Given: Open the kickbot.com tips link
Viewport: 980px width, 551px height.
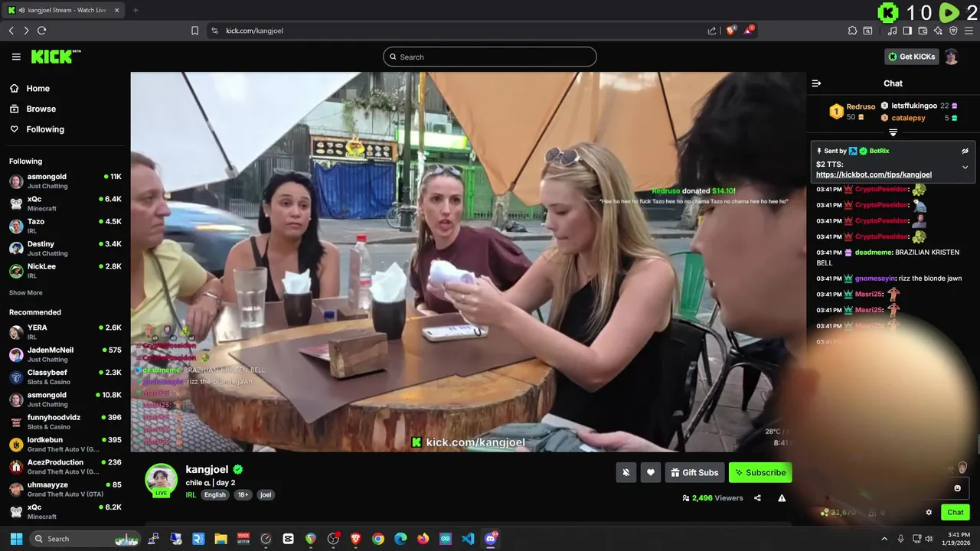Looking at the screenshot, I should click(x=874, y=174).
